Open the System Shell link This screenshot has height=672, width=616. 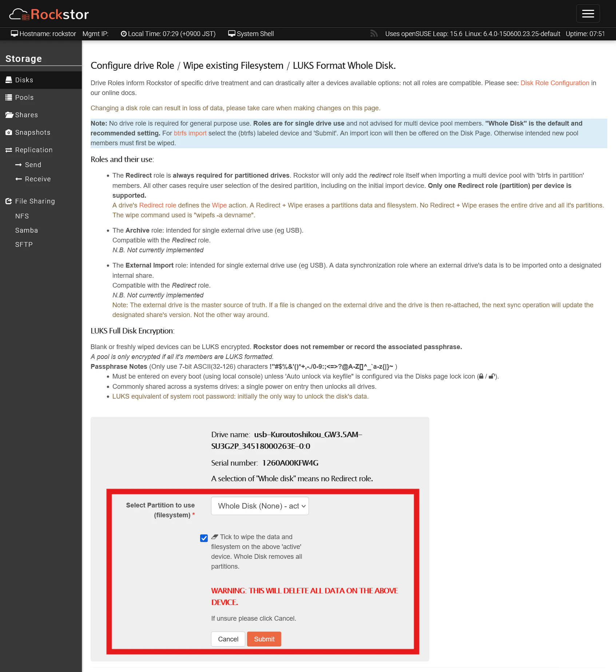pos(255,33)
